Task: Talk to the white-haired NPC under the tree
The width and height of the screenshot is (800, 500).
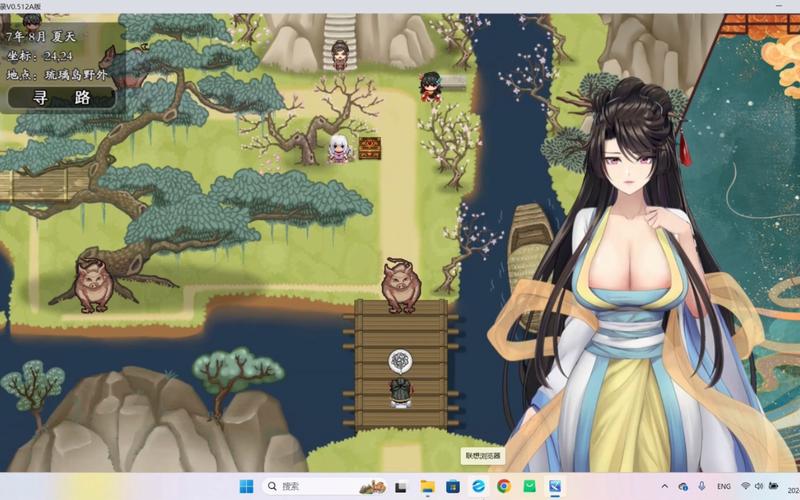Action: [x=339, y=149]
